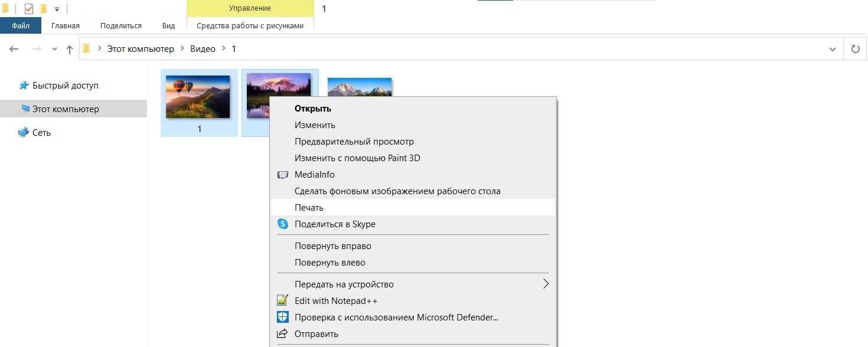Open the 'Файл' ribbon tab
868x347 pixels.
(x=21, y=26)
